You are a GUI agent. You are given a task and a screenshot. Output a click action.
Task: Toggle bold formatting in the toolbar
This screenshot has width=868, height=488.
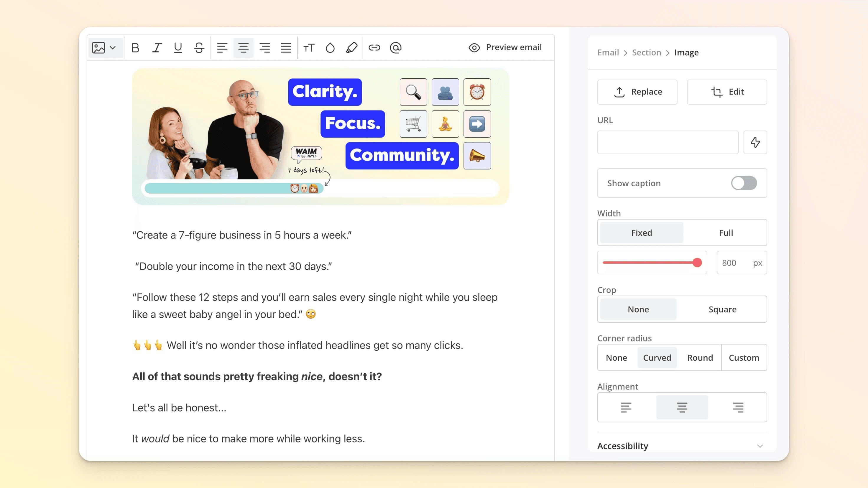tap(135, 48)
